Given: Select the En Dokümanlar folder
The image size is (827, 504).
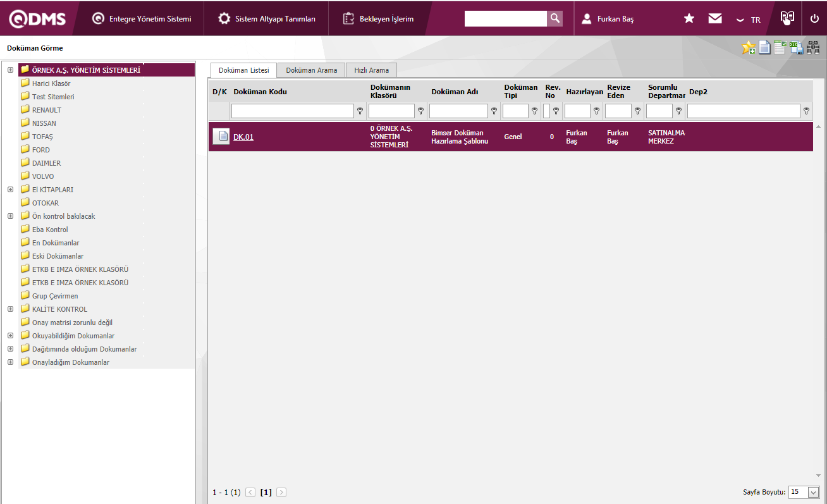Looking at the screenshot, I should coord(56,243).
